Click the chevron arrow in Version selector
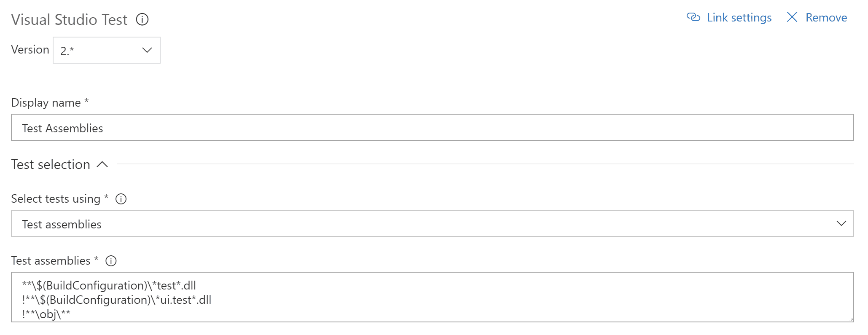The width and height of the screenshot is (868, 335). tap(147, 50)
